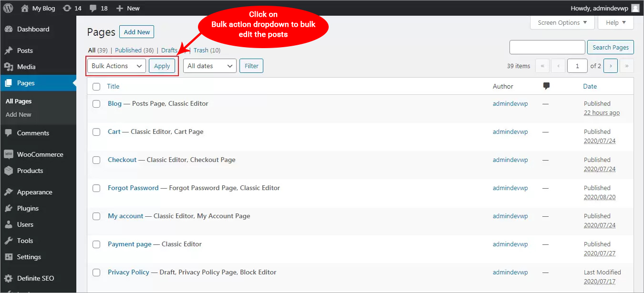Expand the All dates filter dropdown
Viewport: 644px width, 293px height.
click(210, 66)
